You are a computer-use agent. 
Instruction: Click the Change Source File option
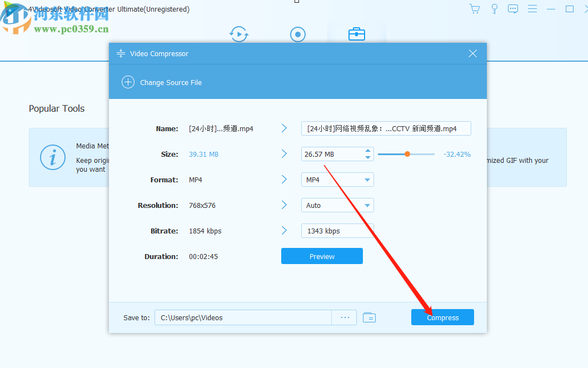click(161, 82)
